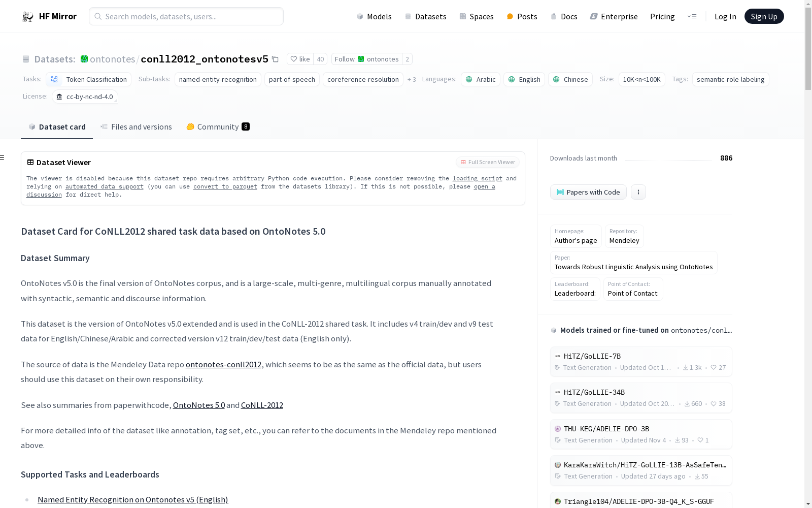This screenshot has height=508, width=812.
Task: Click the 10K<n<100K size tag
Action: pyautogui.click(x=641, y=79)
